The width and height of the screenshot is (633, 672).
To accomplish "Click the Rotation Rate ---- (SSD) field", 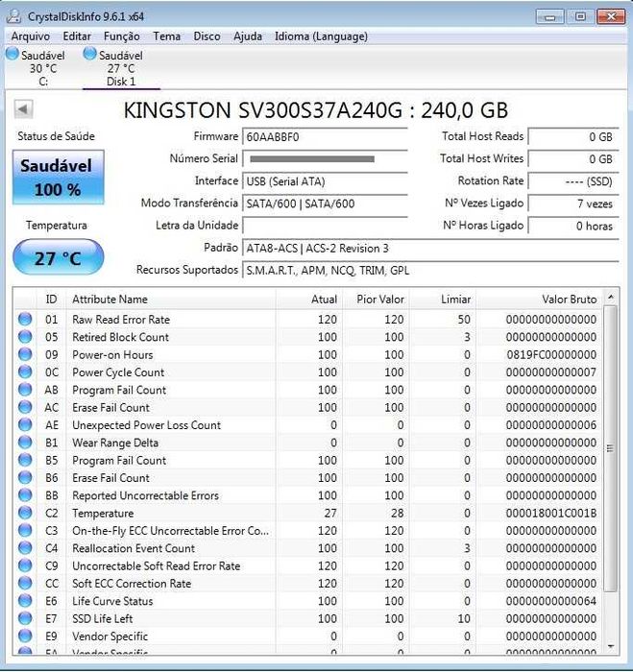I will point(573,181).
